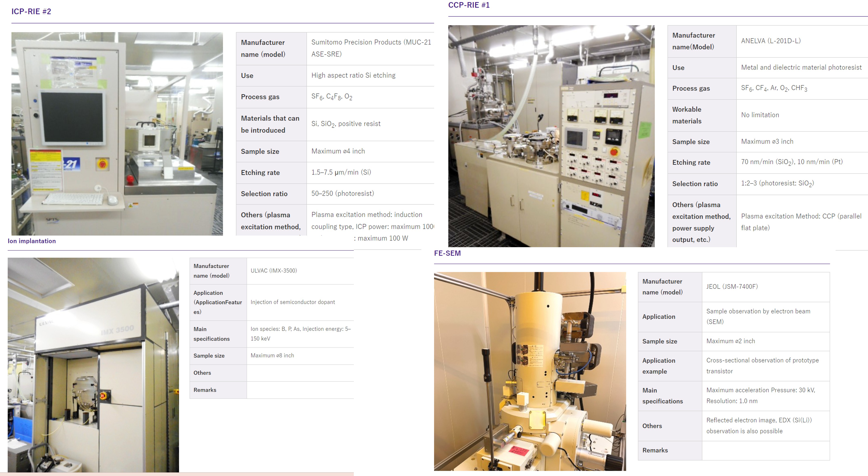Click the FE-SEM microscope photo
The height and width of the screenshot is (476, 868).
pos(530,371)
